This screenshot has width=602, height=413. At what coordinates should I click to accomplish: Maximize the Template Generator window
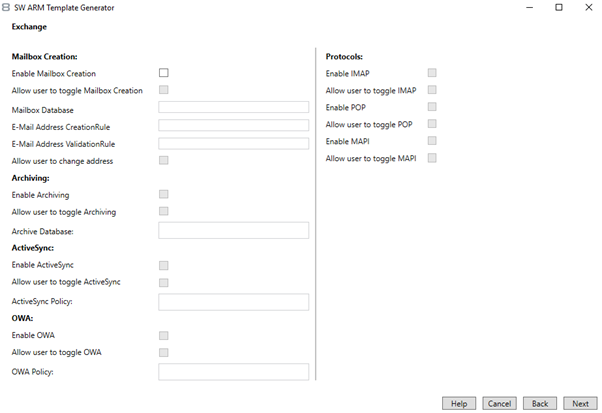(559, 7)
